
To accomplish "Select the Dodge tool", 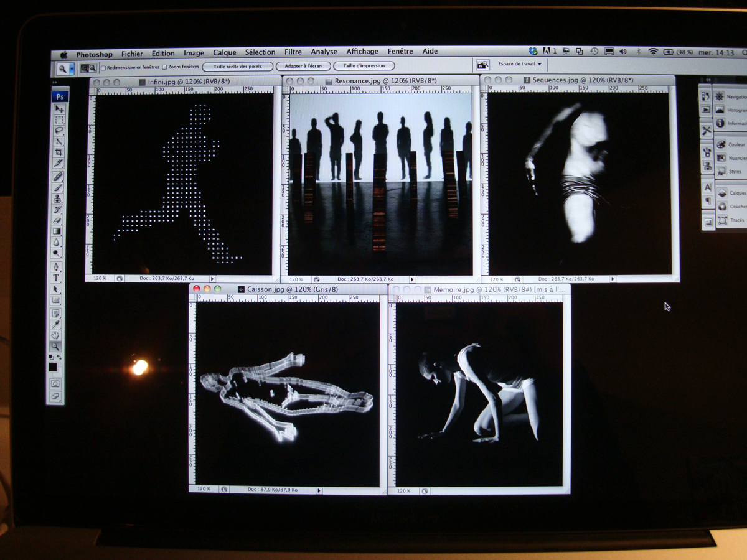I will (57, 253).
